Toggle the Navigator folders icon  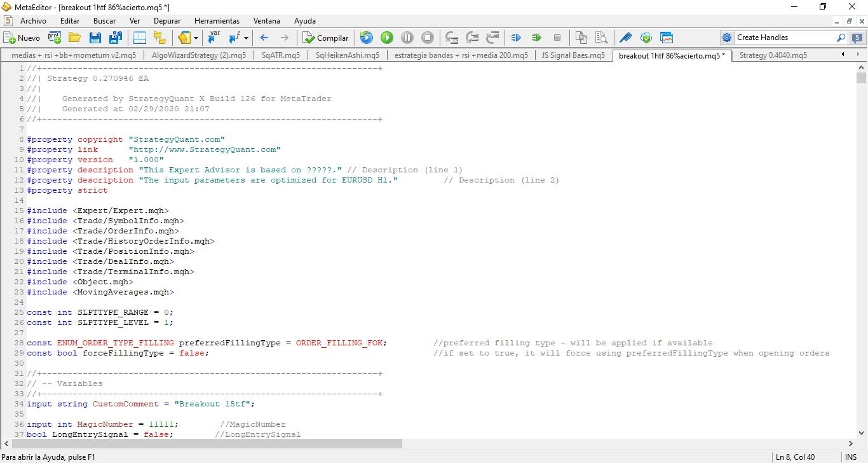159,38
